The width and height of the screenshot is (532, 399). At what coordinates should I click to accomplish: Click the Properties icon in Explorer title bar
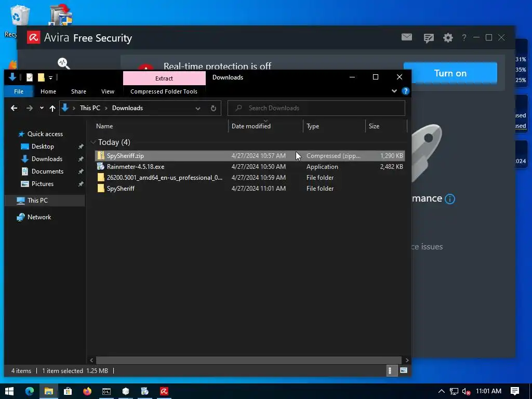[30, 78]
